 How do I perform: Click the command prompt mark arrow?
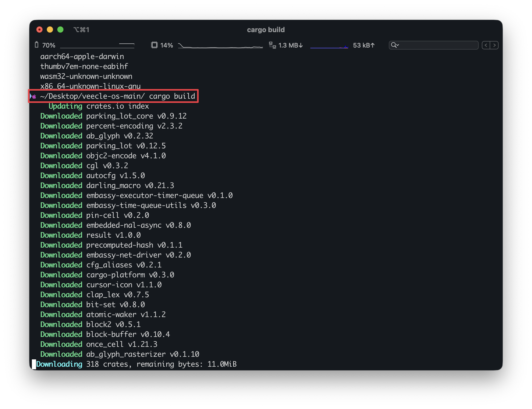[x=31, y=96]
